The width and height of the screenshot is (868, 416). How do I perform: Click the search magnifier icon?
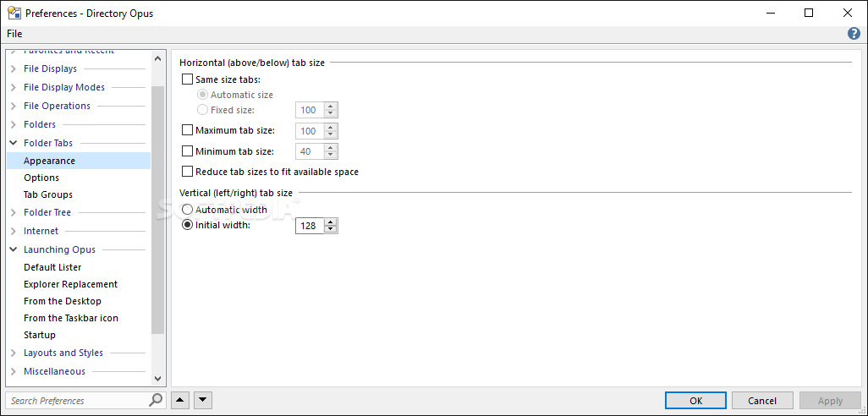[x=157, y=399]
